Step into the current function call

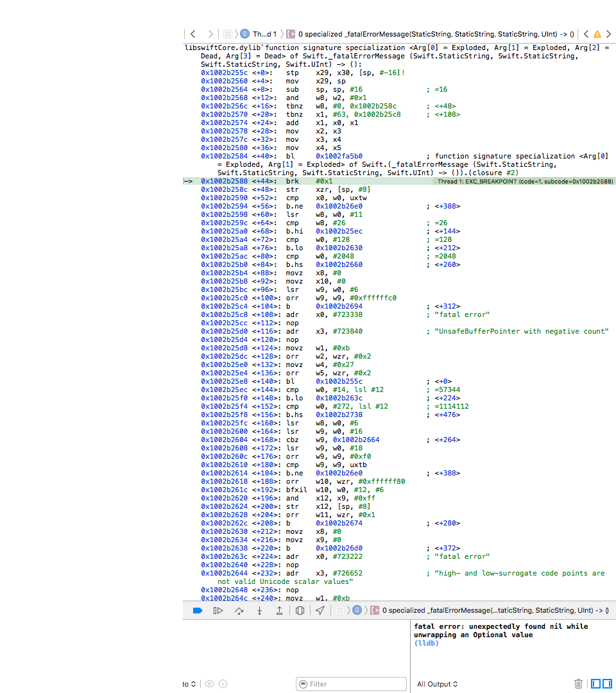click(259, 610)
